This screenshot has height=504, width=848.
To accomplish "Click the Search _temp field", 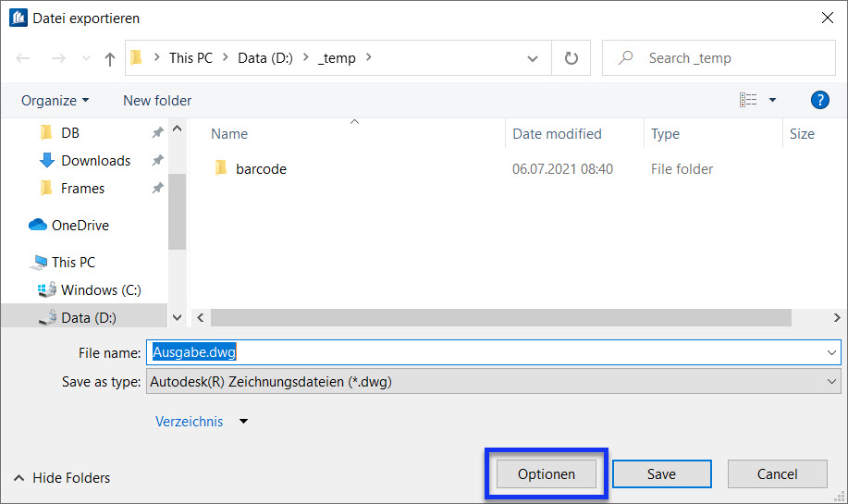I will pyautogui.click(x=719, y=58).
